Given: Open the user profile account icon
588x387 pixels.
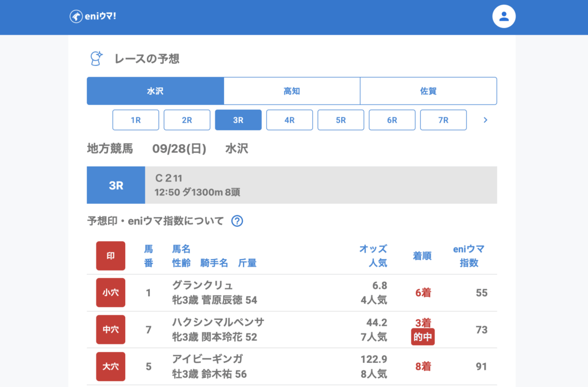Looking at the screenshot, I should (504, 17).
